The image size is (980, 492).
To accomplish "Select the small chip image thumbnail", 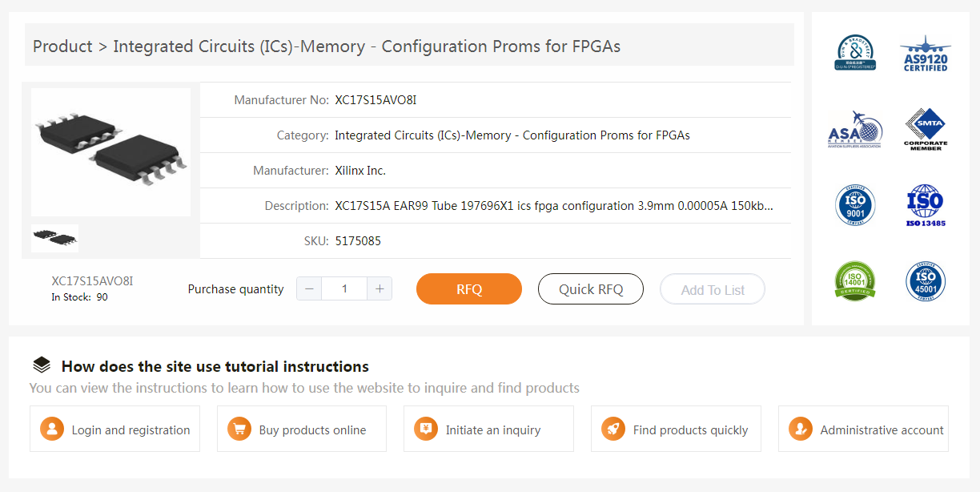I will pos(54,238).
